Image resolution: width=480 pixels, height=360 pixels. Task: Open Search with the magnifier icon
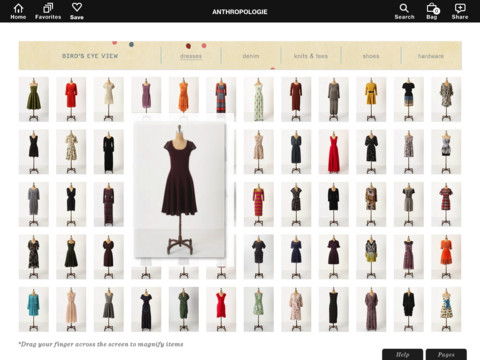pos(404,11)
